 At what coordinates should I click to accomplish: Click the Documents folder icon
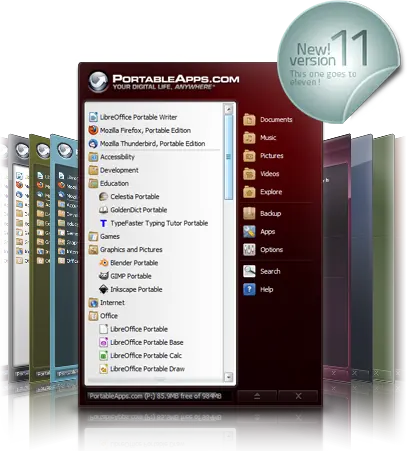pos(249,119)
